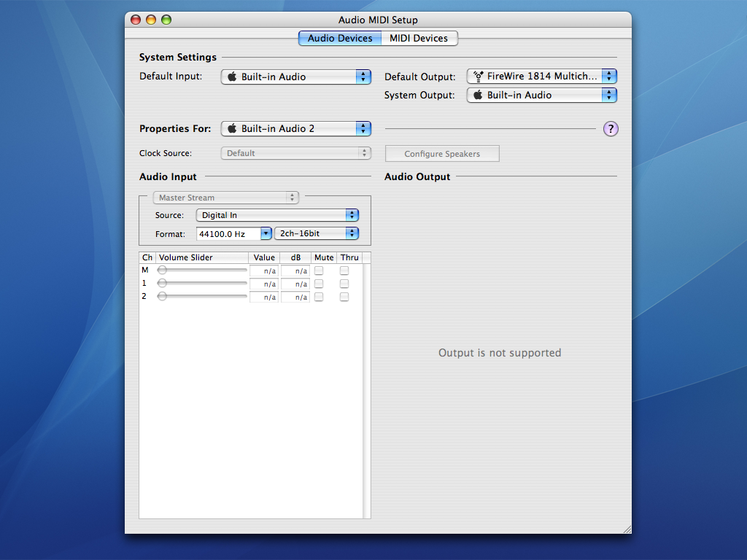Click the dB field for channel 2

point(295,297)
